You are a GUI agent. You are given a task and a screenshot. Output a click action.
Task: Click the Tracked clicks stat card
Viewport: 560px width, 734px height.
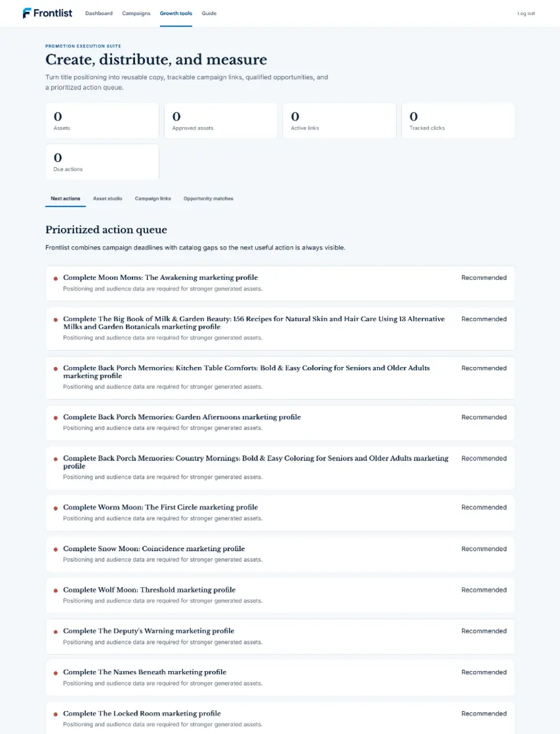click(458, 121)
